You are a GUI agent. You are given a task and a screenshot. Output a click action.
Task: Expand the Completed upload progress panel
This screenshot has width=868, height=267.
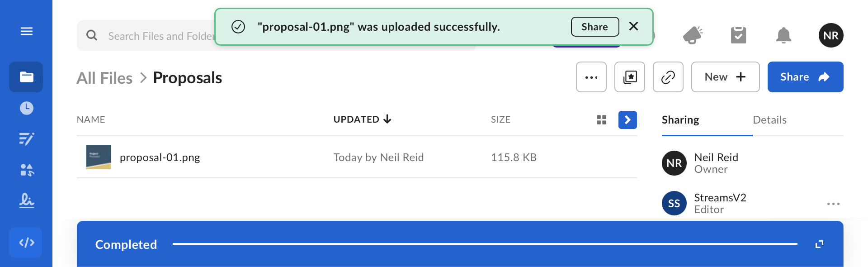pos(819,244)
